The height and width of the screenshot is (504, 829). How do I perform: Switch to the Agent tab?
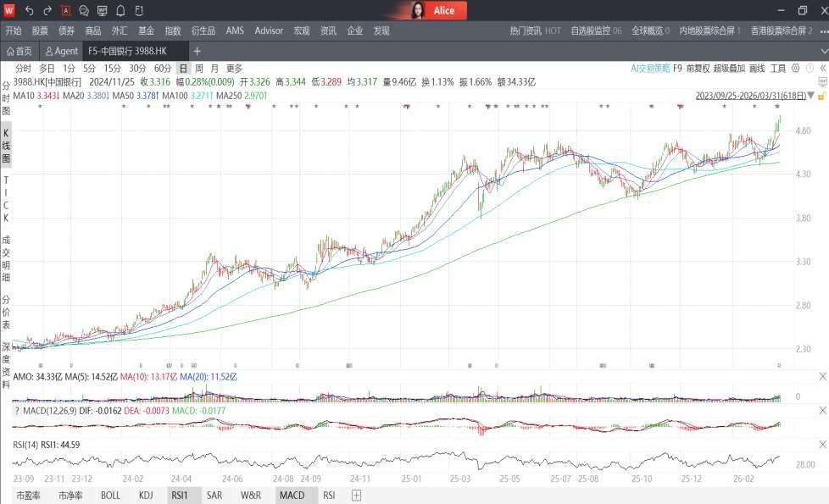(62, 52)
